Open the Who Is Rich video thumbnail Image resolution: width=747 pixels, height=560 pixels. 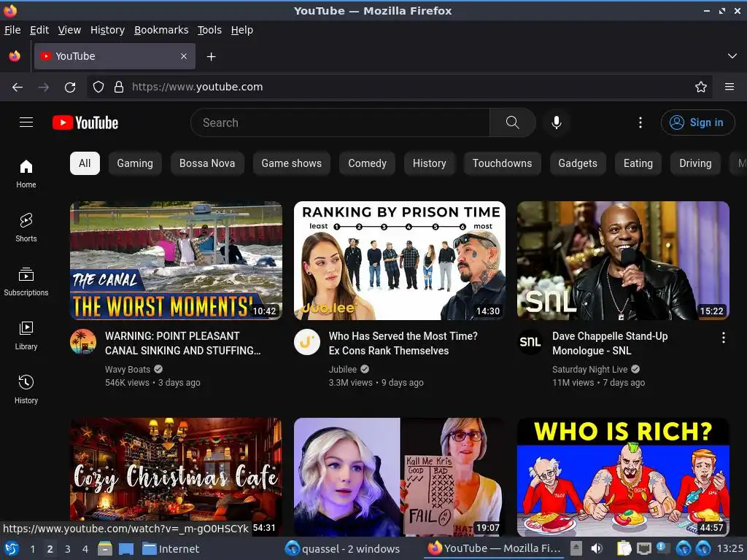[623, 477]
